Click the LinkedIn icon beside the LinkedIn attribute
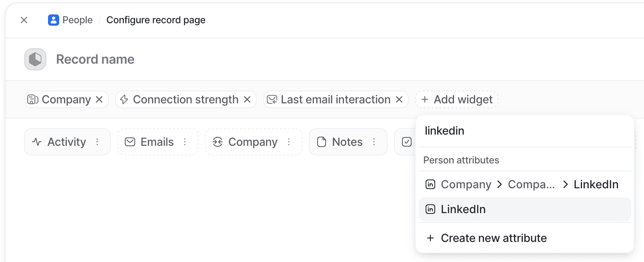Screen dimensions: 644x262 click(x=430, y=209)
